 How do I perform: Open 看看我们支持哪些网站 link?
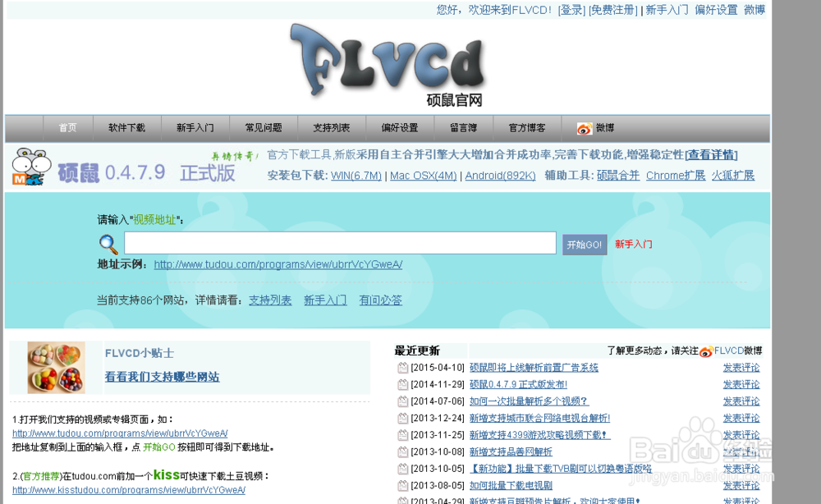point(162,377)
